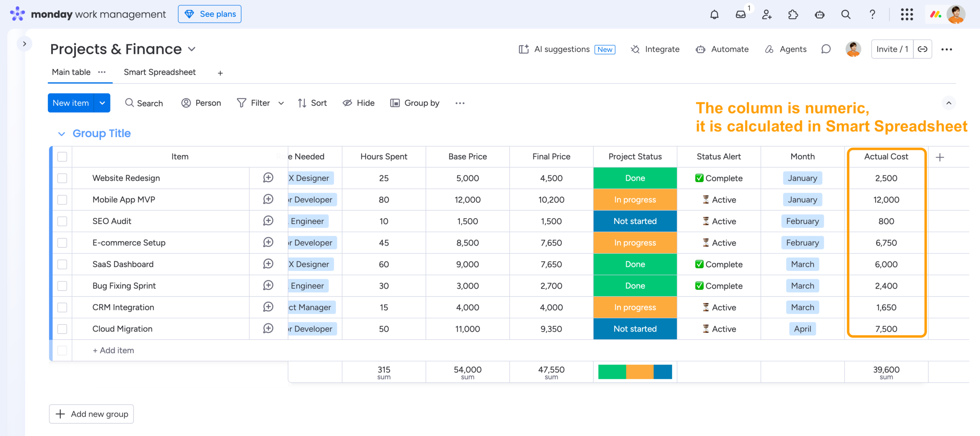Check the Website Redesign row checkbox

[x=62, y=178]
